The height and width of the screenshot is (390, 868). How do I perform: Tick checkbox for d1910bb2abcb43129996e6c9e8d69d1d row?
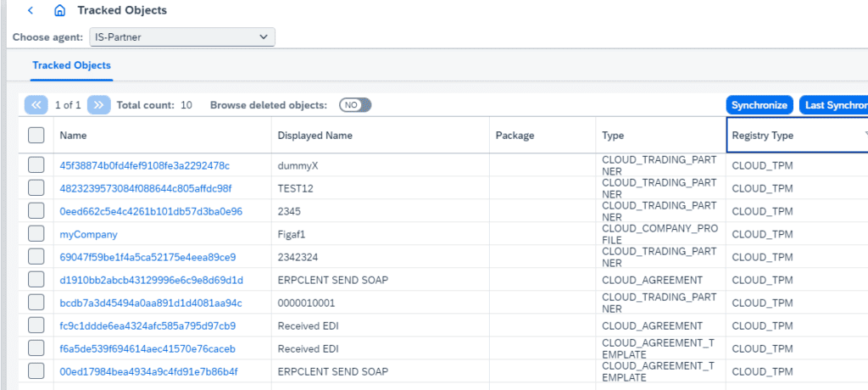(36, 280)
